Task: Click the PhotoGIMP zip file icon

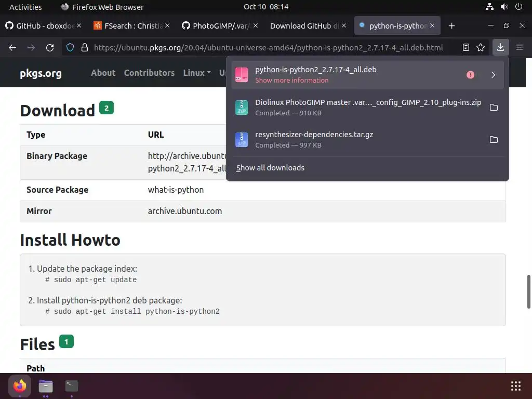Action: [x=242, y=108]
